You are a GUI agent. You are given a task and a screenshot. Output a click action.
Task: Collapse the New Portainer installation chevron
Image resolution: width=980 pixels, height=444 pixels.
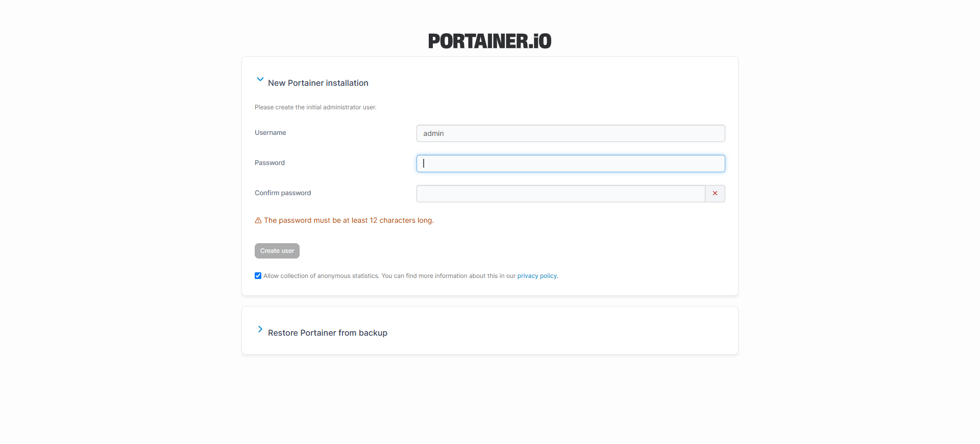pyautogui.click(x=260, y=79)
